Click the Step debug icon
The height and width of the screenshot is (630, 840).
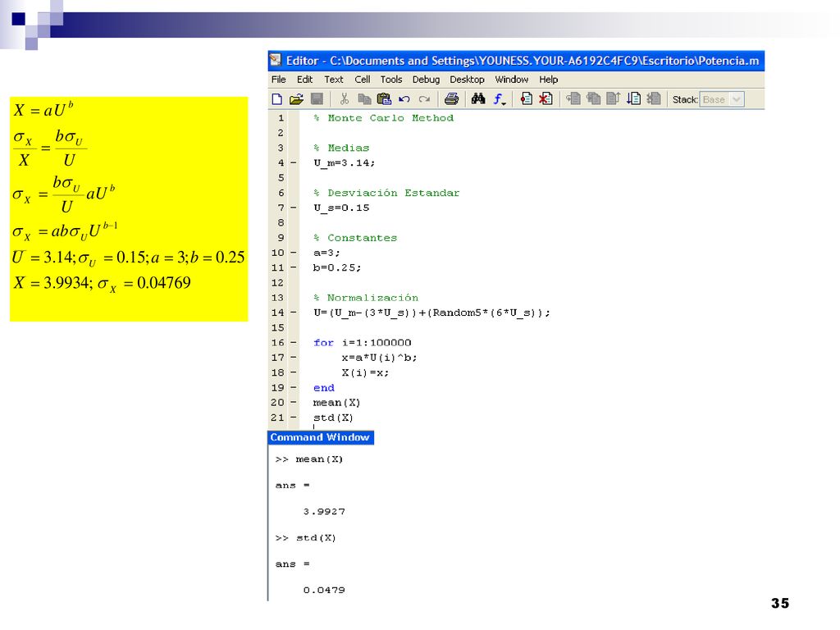coord(573,99)
